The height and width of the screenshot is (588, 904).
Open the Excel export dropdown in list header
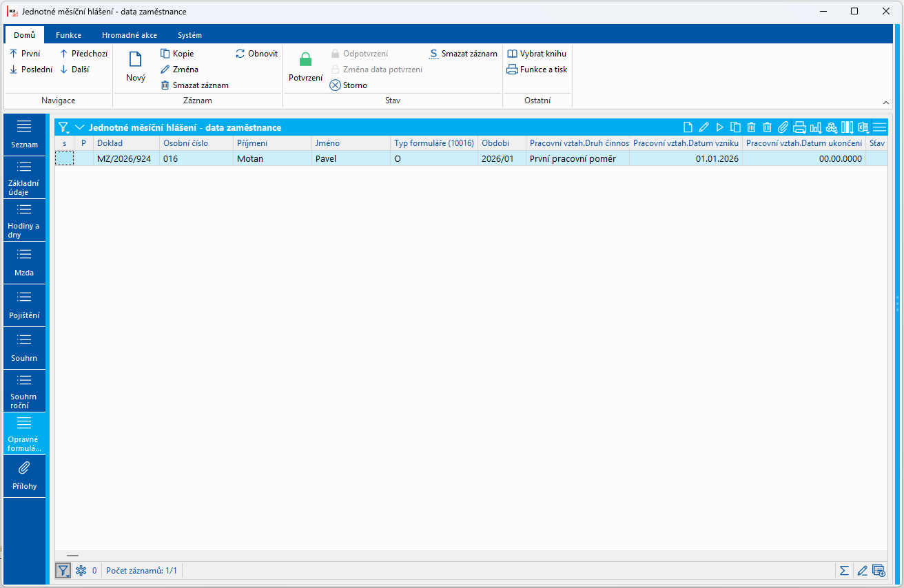863,127
